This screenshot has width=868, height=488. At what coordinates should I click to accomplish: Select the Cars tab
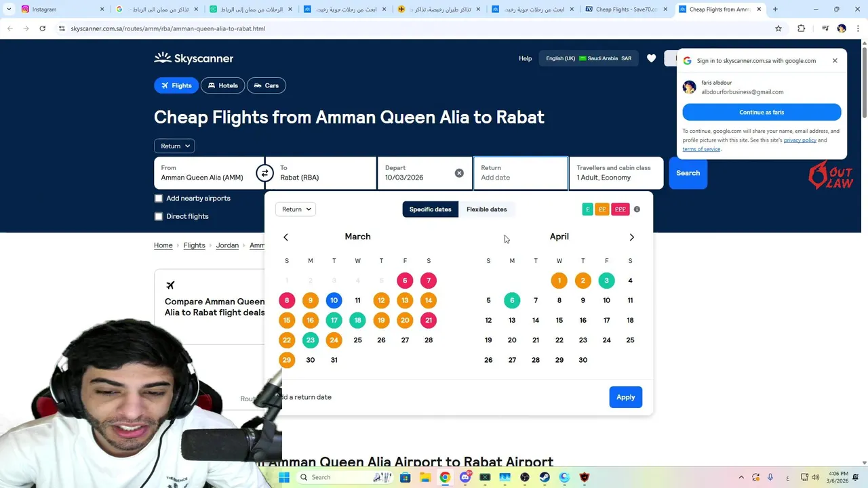267,85
